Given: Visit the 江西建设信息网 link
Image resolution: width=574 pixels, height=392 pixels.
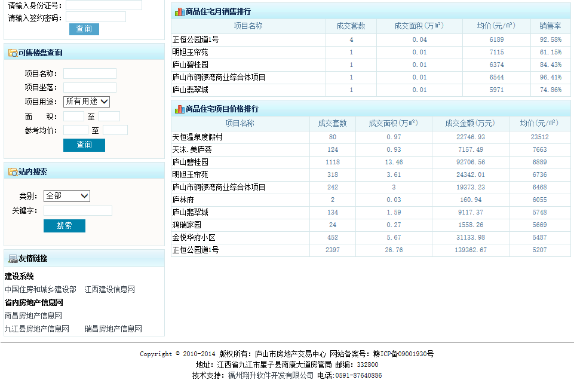Looking at the screenshot, I should (x=110, y=289).
